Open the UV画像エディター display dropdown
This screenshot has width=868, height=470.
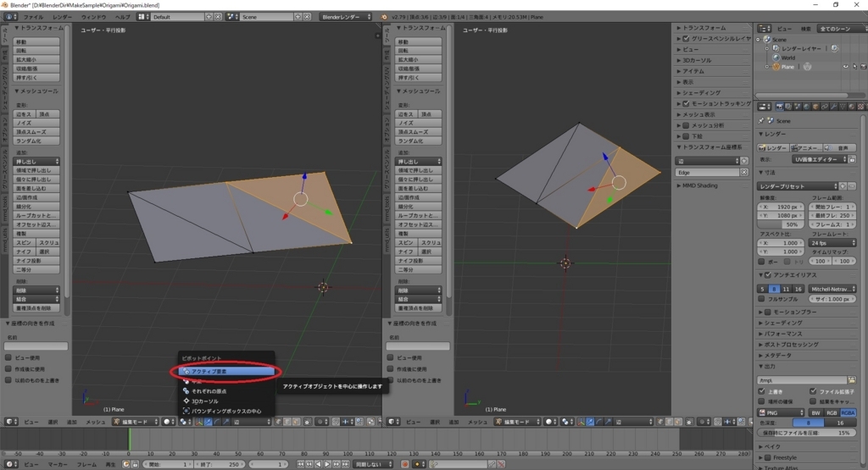tap(821, 159)
